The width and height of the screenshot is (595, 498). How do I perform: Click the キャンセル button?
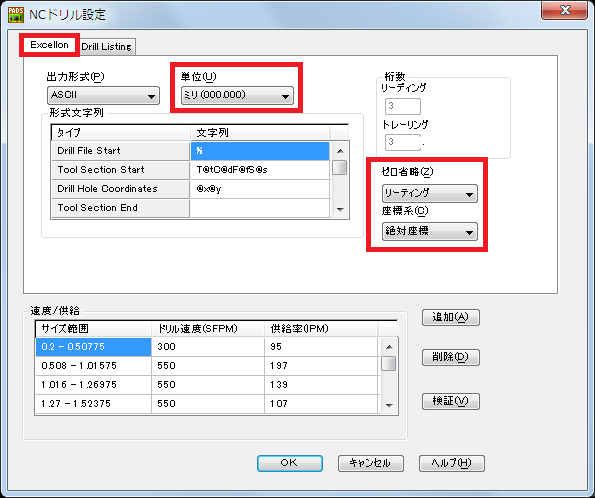tap(370, 463)
